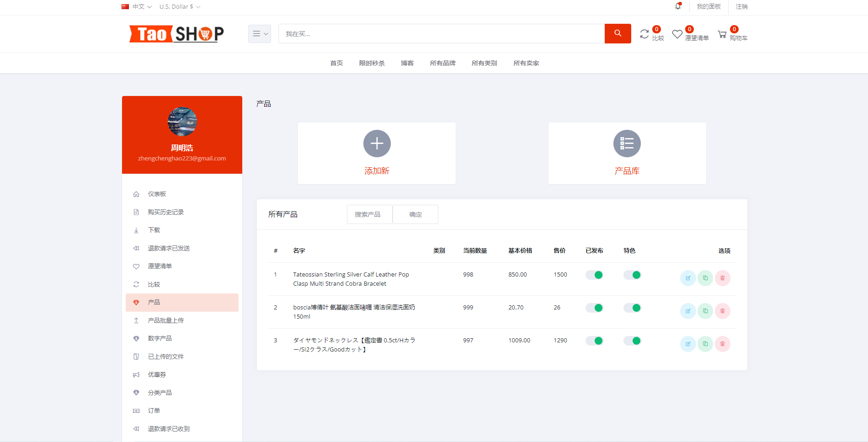This screenshot has height=442, width=868.
Task: Toggle published switch for Tateossian bracelet
Action: click(x=594, y=275)
